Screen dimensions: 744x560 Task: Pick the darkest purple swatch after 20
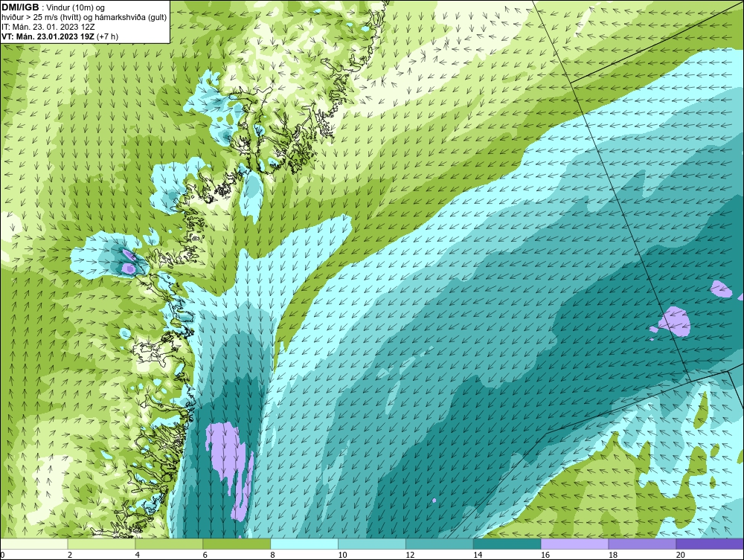710,544
